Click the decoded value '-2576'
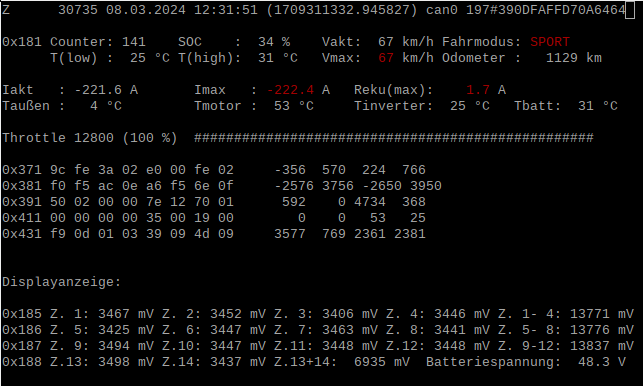This screenshot has width=643, height=386. click(x=294, y=186)
